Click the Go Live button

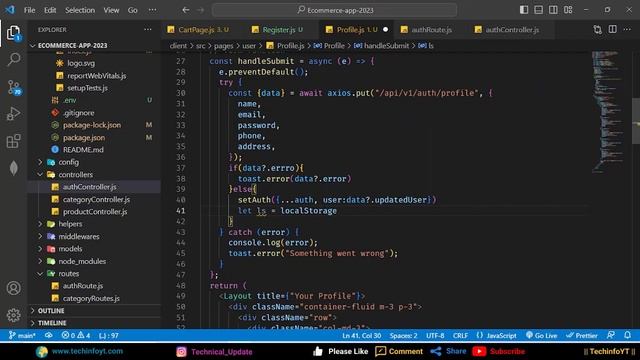coord(542,336)
